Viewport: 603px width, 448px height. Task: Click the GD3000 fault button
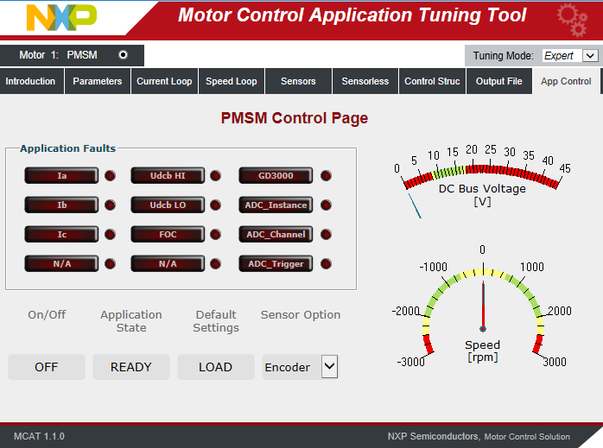click(x=276, y=176)
